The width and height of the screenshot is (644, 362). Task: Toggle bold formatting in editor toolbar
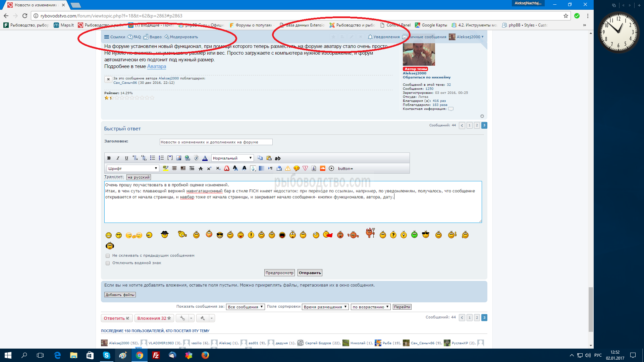(109, 158)
